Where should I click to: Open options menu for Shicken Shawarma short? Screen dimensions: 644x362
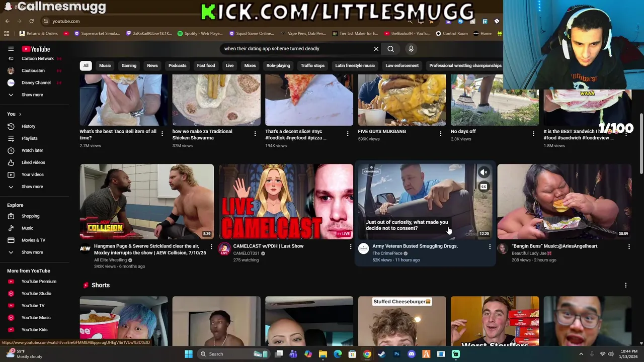[255, 134]
